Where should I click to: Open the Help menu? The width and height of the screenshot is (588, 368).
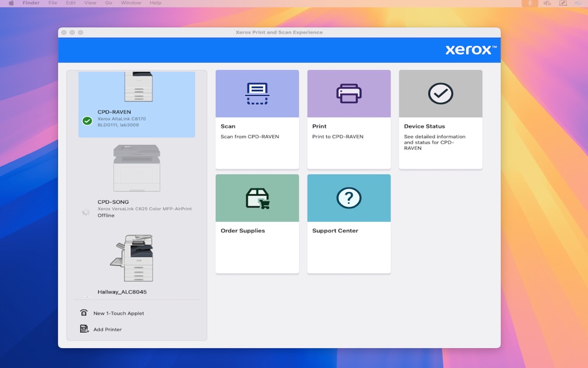[x=155, y=3]
